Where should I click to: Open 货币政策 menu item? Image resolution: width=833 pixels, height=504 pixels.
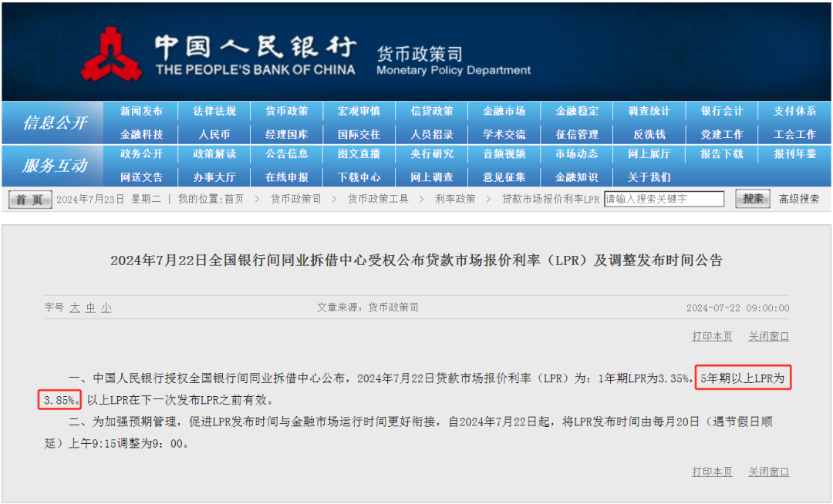[x=286, y=112]
